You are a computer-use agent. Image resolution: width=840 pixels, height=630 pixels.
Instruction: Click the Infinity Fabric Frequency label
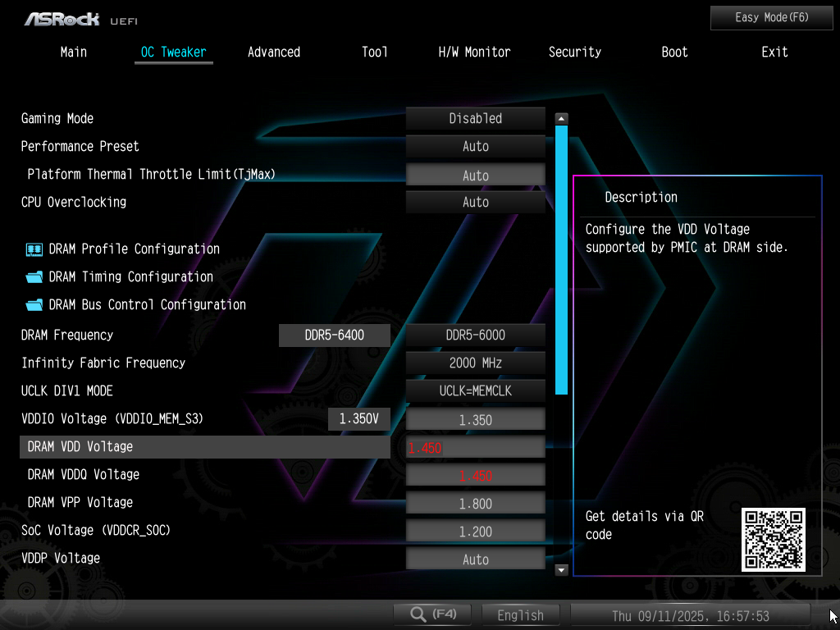coord(103,363)
